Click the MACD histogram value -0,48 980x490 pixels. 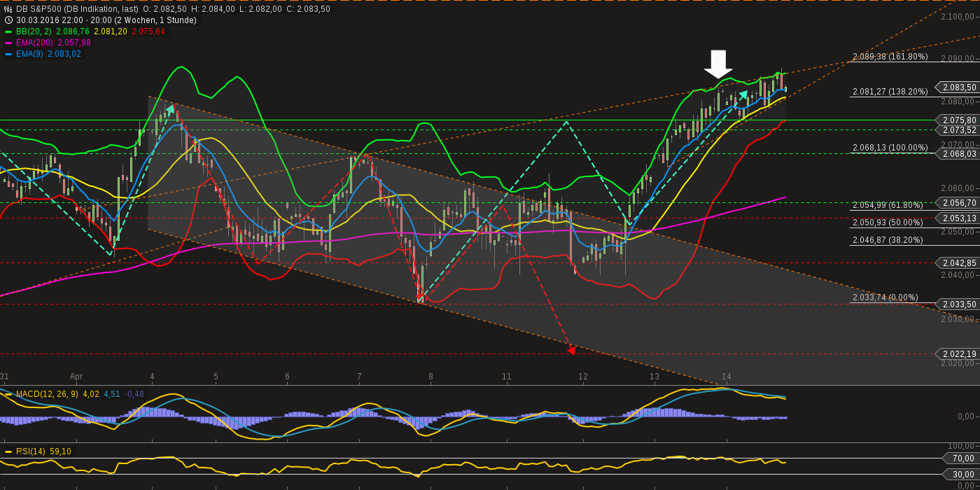point(134,394)
